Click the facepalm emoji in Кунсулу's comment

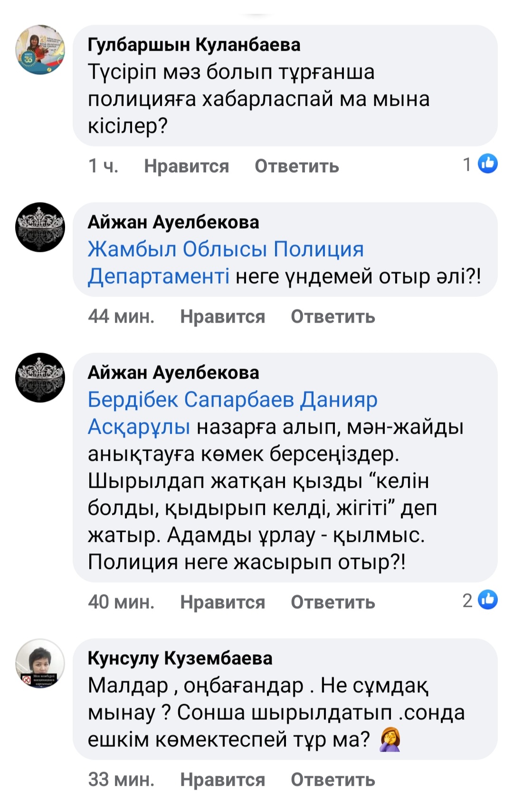(x=390, y=740)
